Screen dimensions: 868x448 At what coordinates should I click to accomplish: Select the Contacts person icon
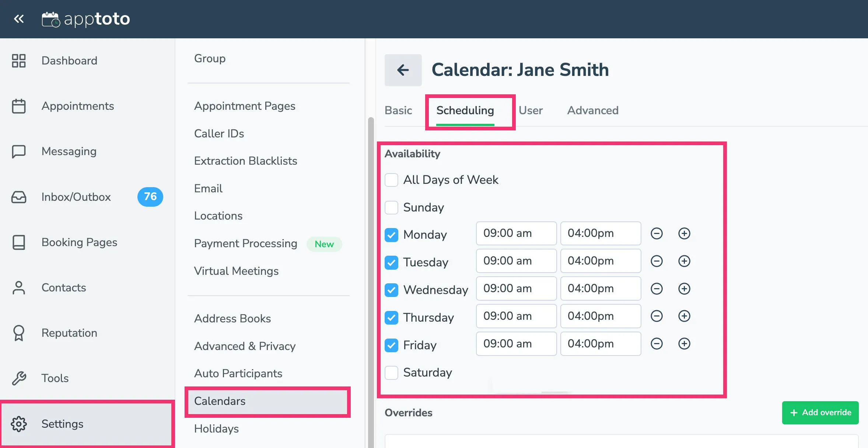[19, 287]
